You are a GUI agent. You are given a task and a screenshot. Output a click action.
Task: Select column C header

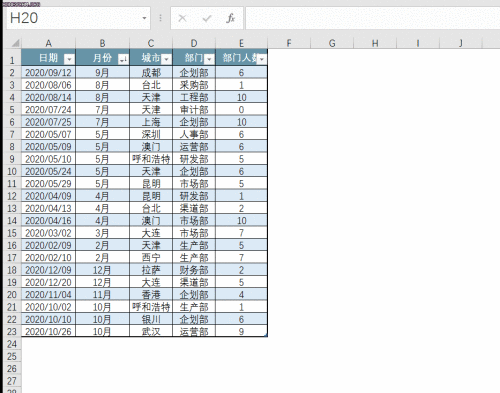pyautogui.click(x=151, y=43)
